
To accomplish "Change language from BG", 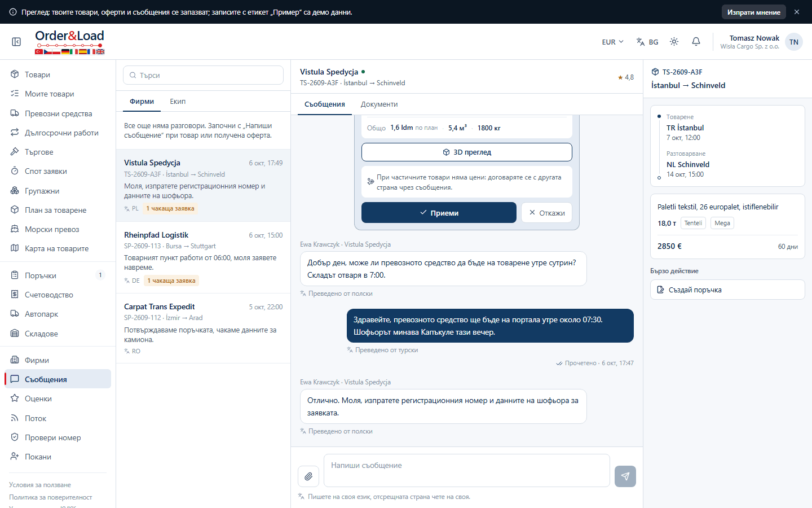I will tap(647, 42).
